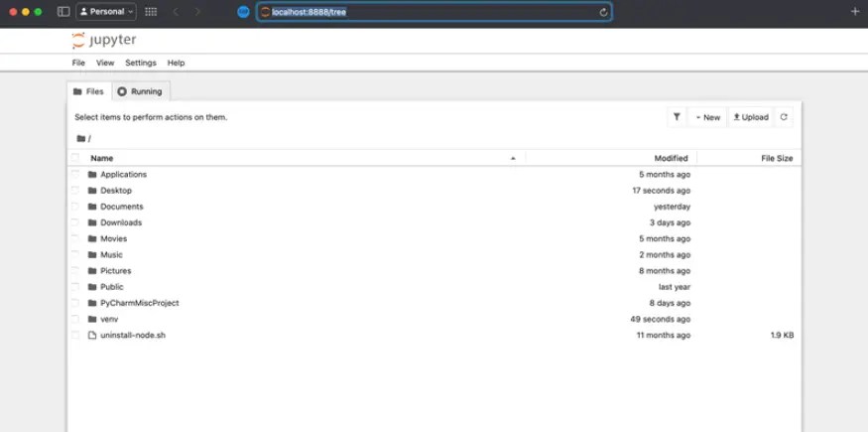Open the PyCharmMiscProject folder link
This screenshot has width=868, height=432.
click(140, 303)
